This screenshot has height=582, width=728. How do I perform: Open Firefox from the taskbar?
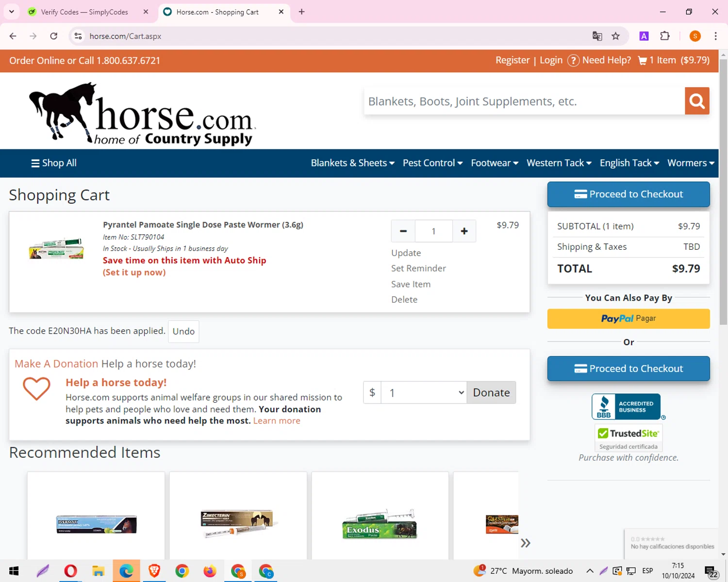[x=210, y=571]
